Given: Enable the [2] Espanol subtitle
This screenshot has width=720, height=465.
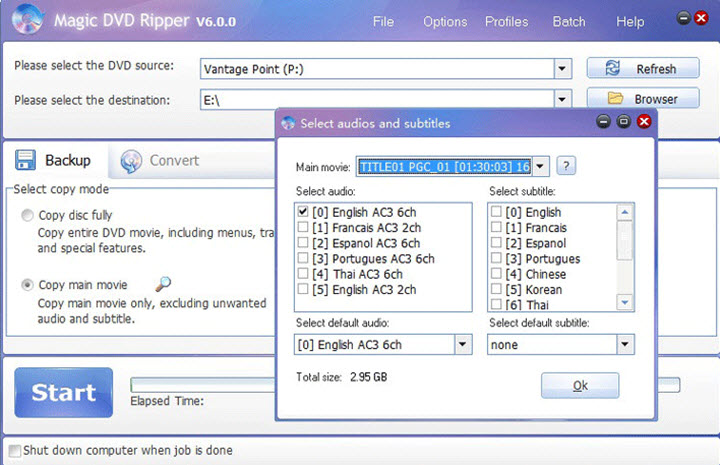Looking at the screenshot, I should tap(496, 242).
